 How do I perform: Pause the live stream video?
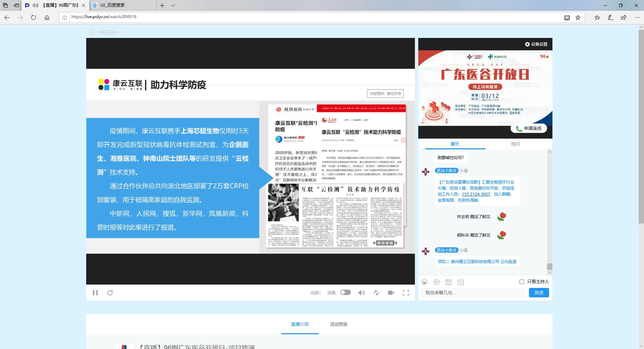[x=95, y=293]
